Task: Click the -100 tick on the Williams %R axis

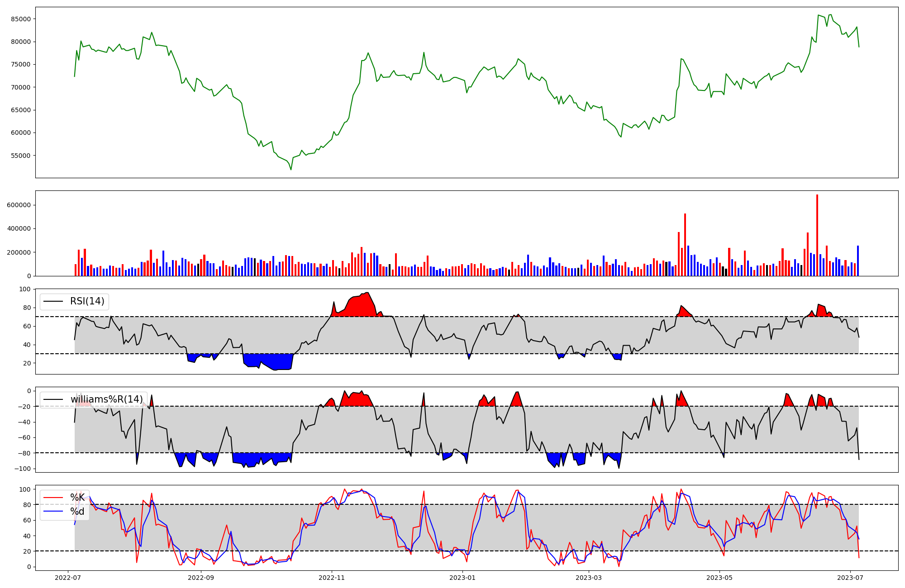Action: (23, 469)
